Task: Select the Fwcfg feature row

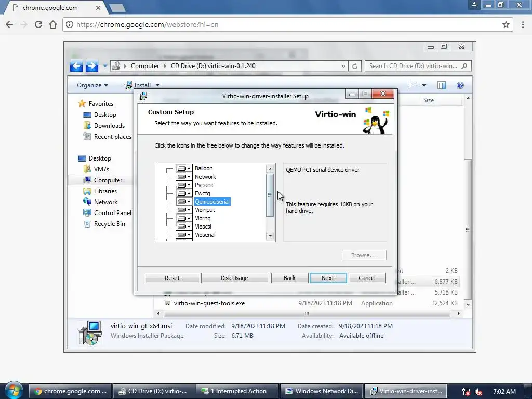Action: coord(203,193)
